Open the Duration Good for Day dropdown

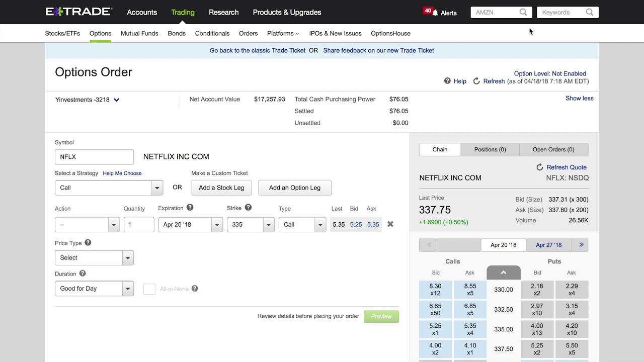[x=94, y=289]
